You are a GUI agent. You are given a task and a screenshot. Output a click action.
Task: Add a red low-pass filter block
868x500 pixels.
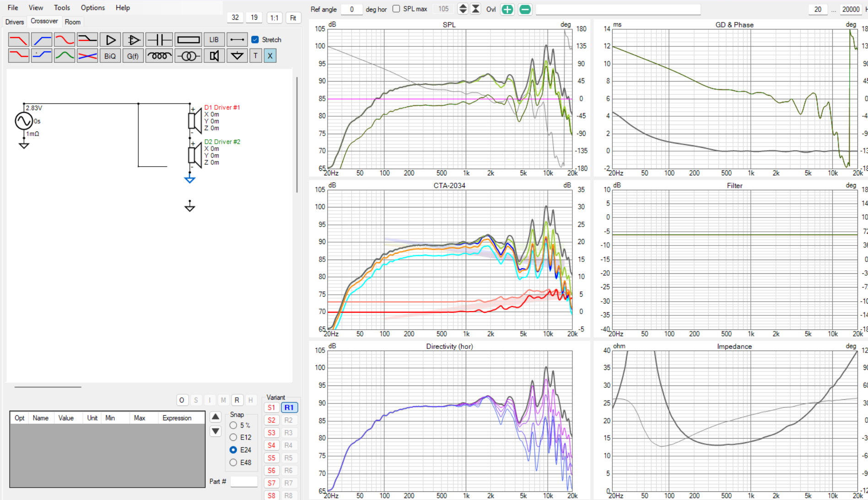(19, 40)
